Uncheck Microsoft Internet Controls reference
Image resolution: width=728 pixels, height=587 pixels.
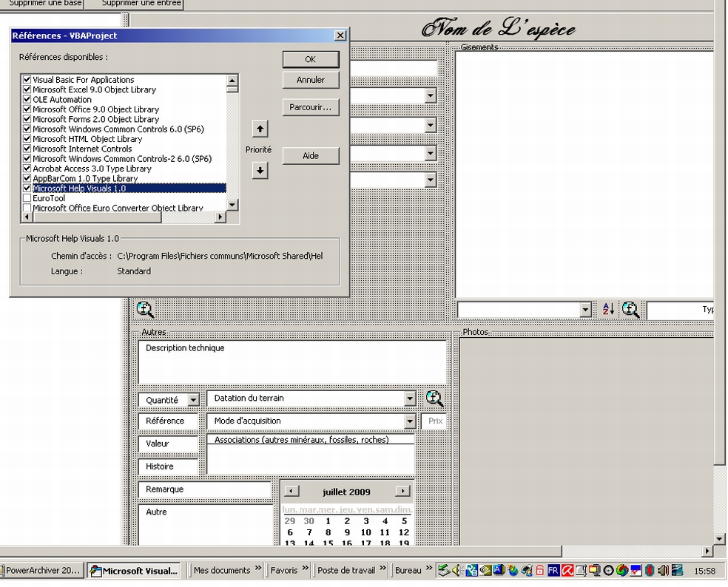point(27,149)
